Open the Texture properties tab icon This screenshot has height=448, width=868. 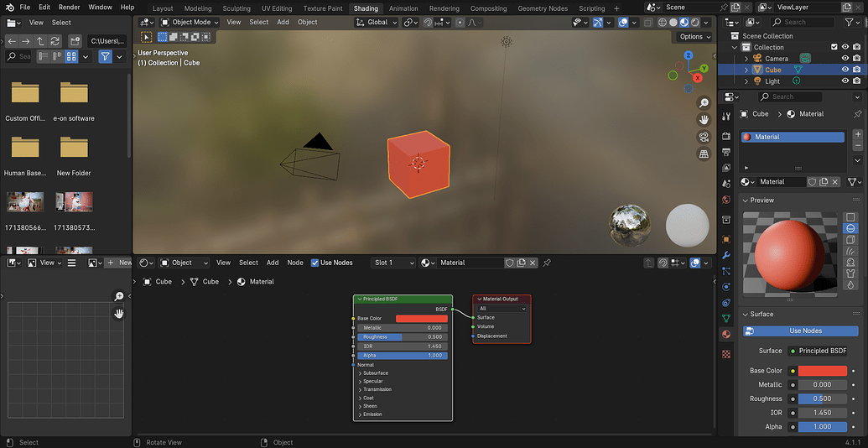[x=726, y=354]
